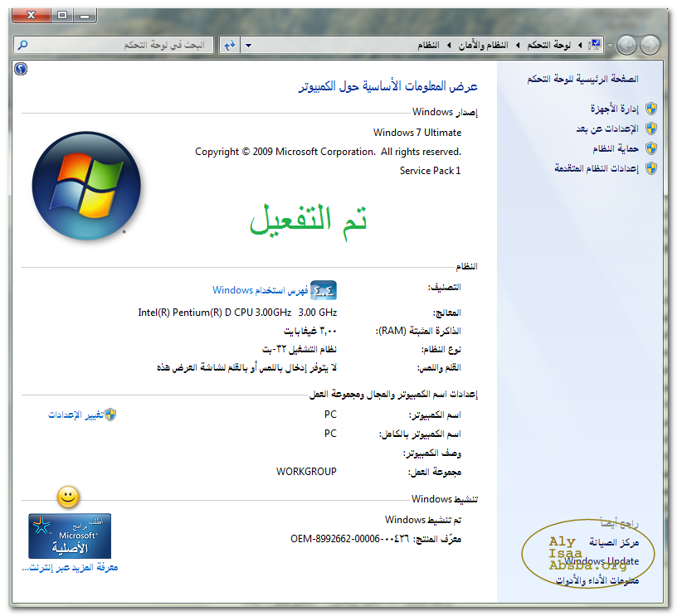Image resolution: width=677 pixels, height=616 pixels.
Task: Click the shield icon beside حماية النظام
Action: click(x=651, y=148)
